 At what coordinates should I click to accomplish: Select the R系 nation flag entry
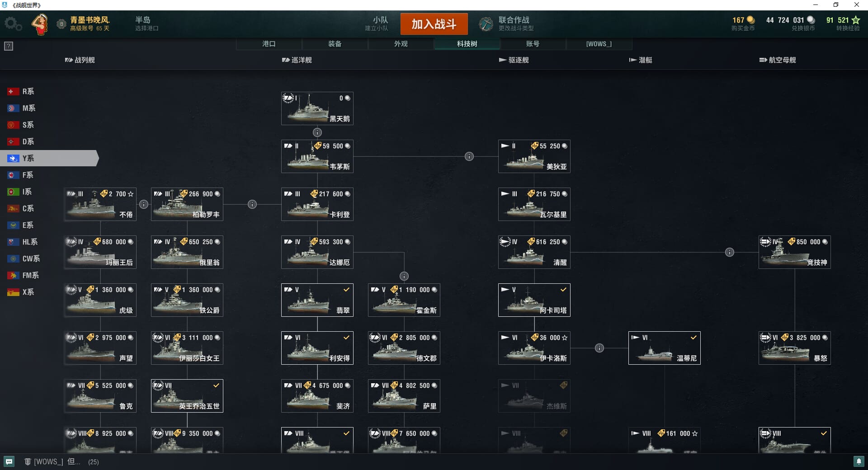click(21, 91)
